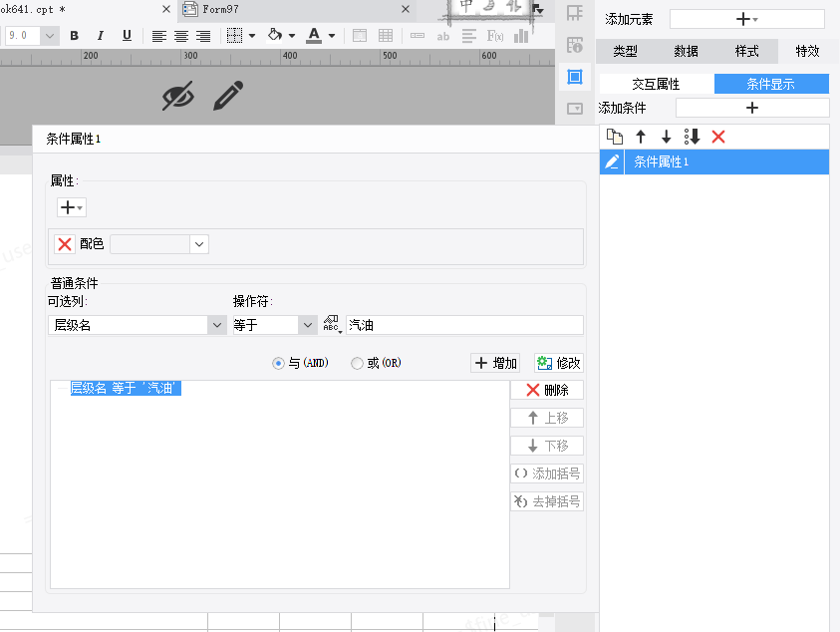Align text right

coord(203,36)
